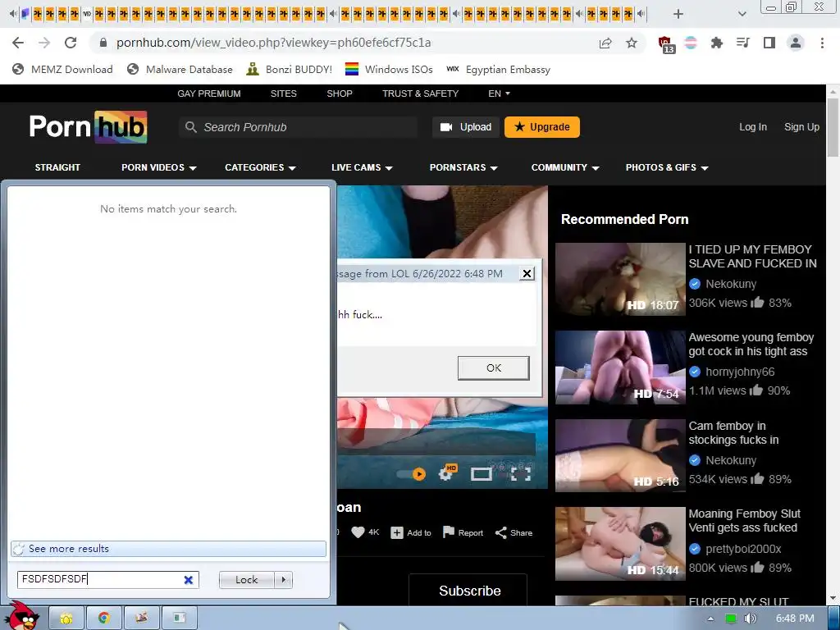
Task: Click into the site search field
Action: (x=299, y=127)
